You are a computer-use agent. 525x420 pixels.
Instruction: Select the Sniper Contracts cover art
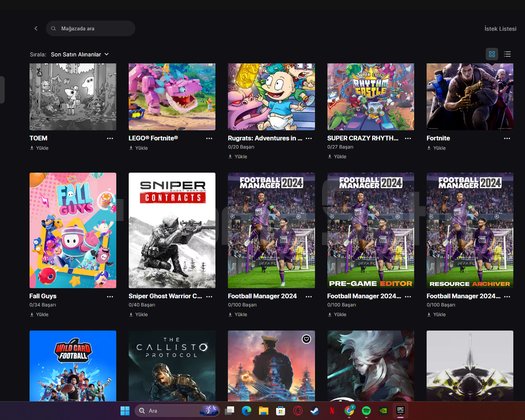point(172,230)
